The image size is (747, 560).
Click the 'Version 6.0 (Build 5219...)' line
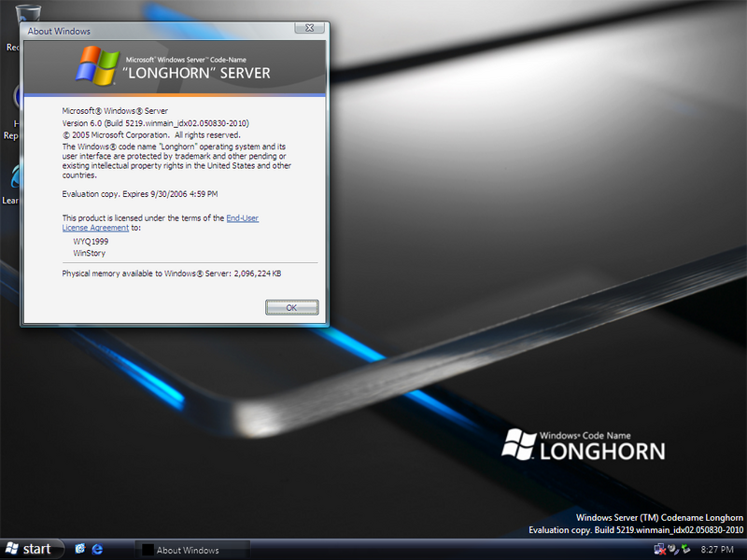click(155, 123)
